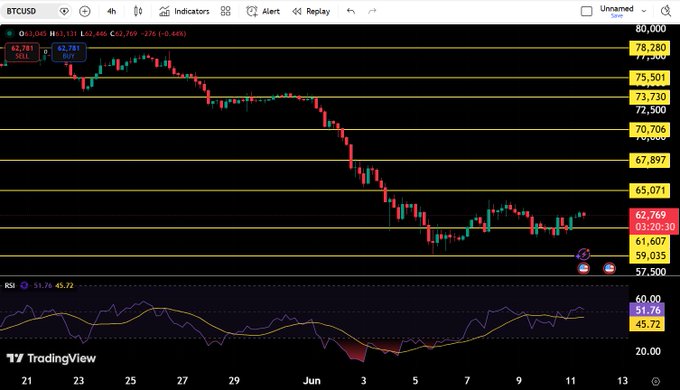Open chart settings gear in time axis

655,381
